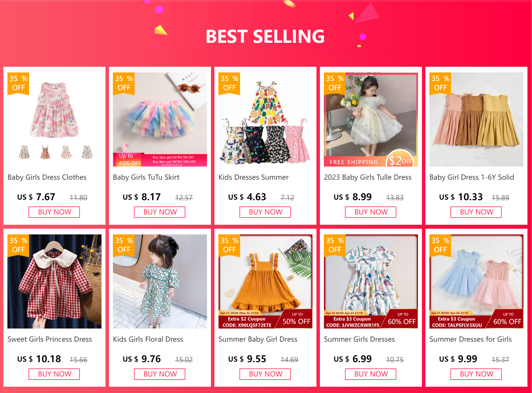Screen dimensions: 532x393
Task: Open the red gingham princess dress image
Action: [x=54, y=281]
